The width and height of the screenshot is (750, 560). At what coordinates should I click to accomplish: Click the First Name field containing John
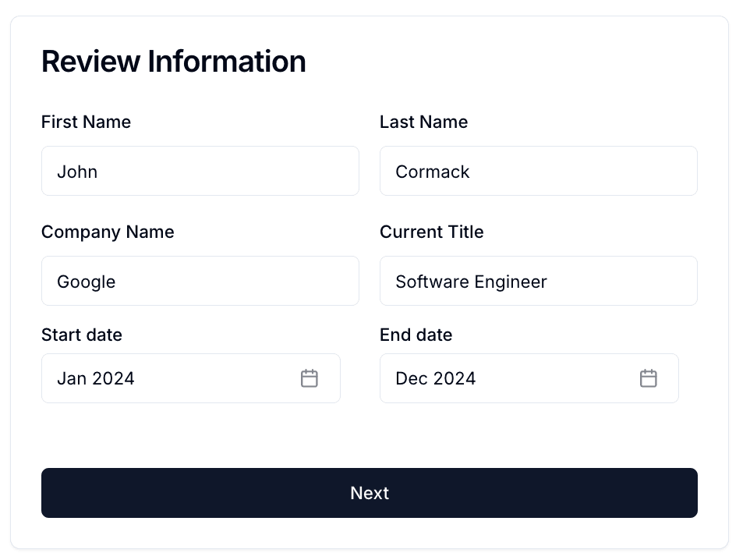[x=200, y=171]
